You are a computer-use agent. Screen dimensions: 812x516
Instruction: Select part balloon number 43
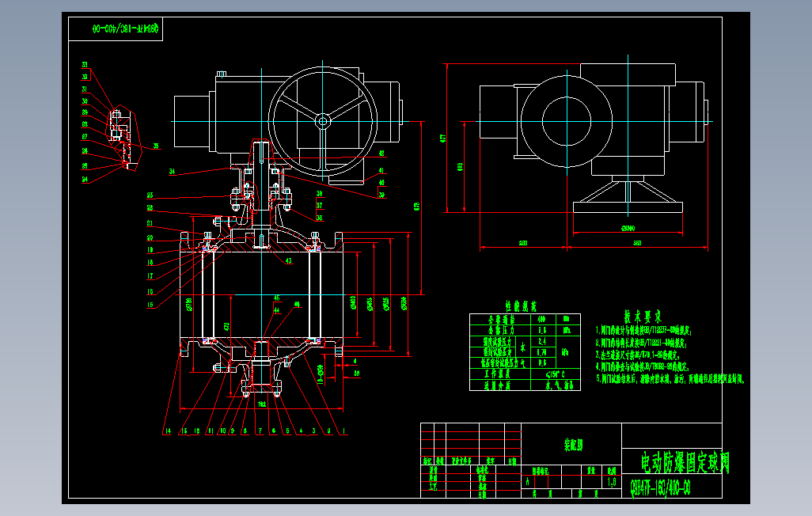pyautogui.click(x=288, y=261)
